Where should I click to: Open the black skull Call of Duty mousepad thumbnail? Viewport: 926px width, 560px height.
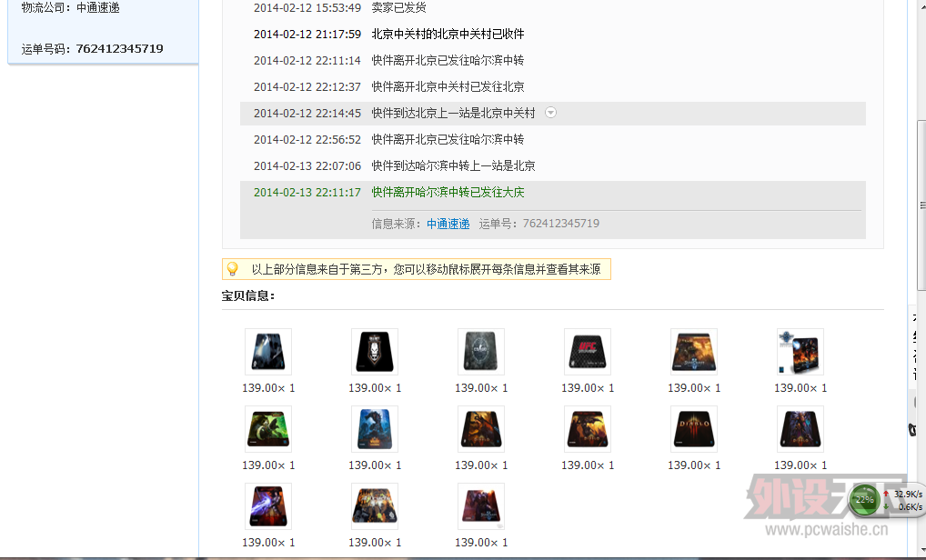pyautogui.click(x=375, y=352)
